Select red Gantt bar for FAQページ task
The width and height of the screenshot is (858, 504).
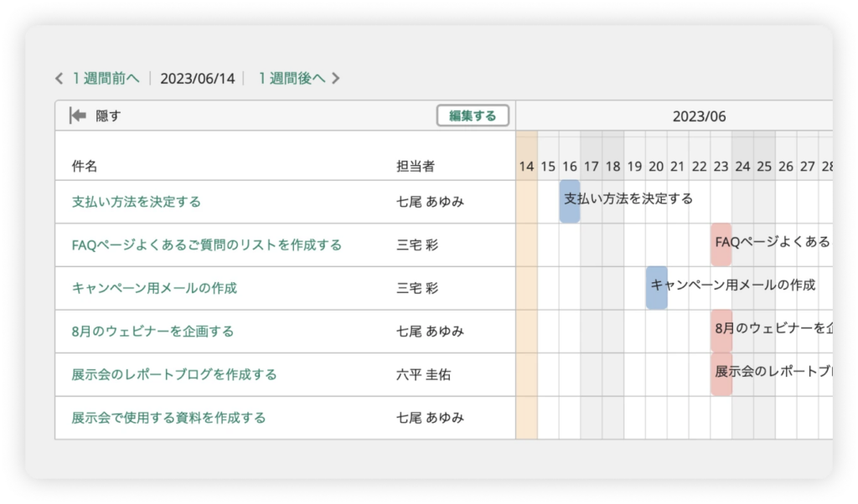point(721,244)
